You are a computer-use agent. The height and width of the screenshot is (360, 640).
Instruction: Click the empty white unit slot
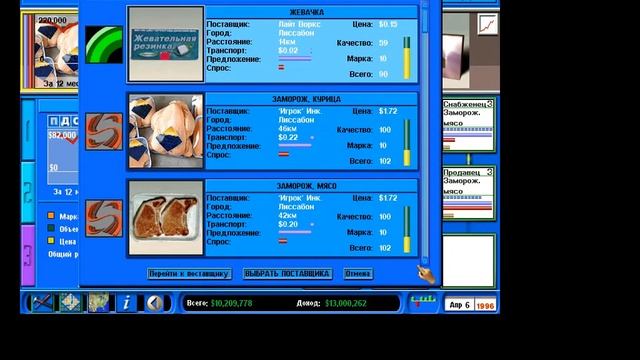(469, 260)
